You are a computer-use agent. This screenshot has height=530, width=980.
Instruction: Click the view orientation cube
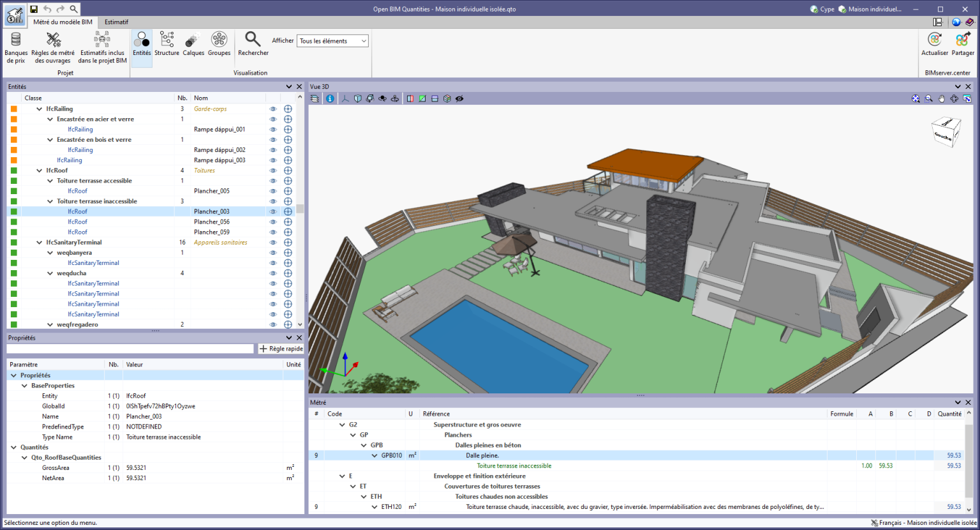(x=946, y=132)
